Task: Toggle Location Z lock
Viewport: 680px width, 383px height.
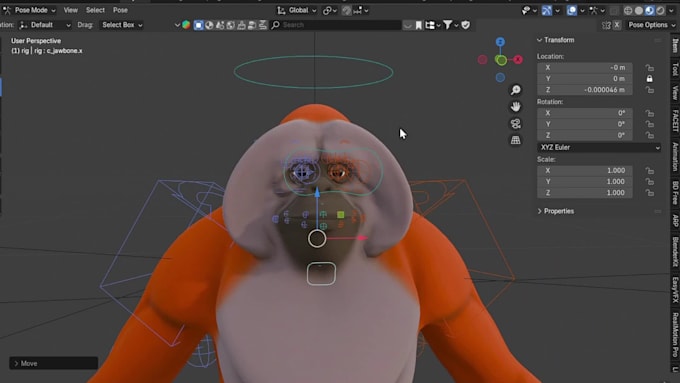Action: pos(649,90)
